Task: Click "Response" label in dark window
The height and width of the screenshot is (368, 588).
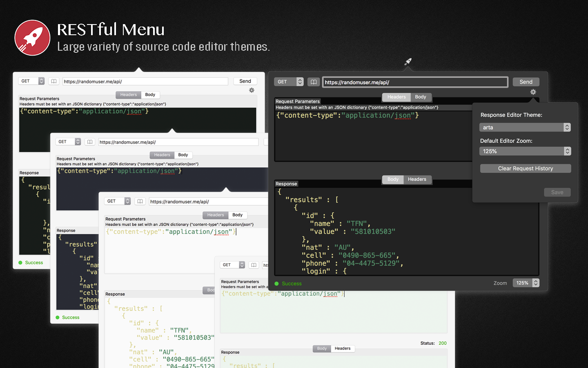Action: click(286, 184)
